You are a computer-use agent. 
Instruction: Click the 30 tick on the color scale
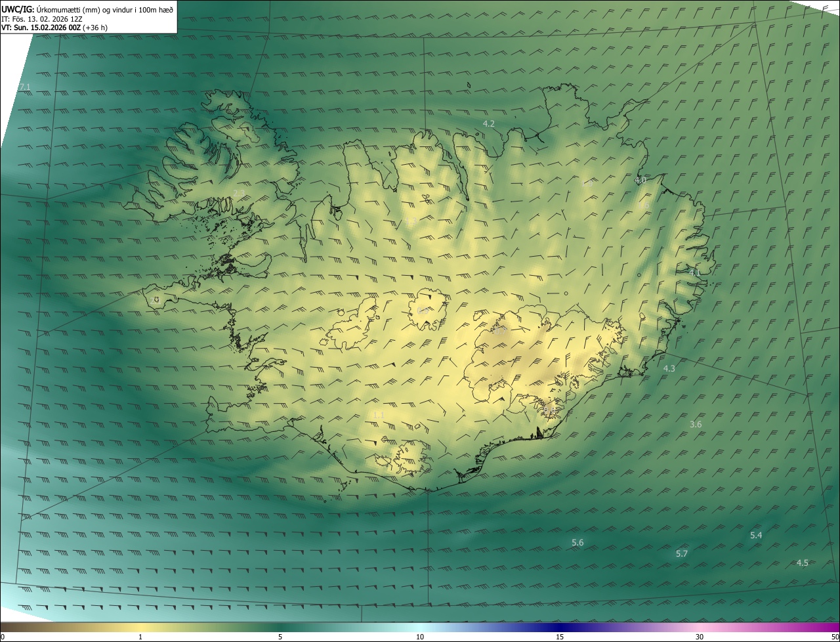tap(700, 637)
